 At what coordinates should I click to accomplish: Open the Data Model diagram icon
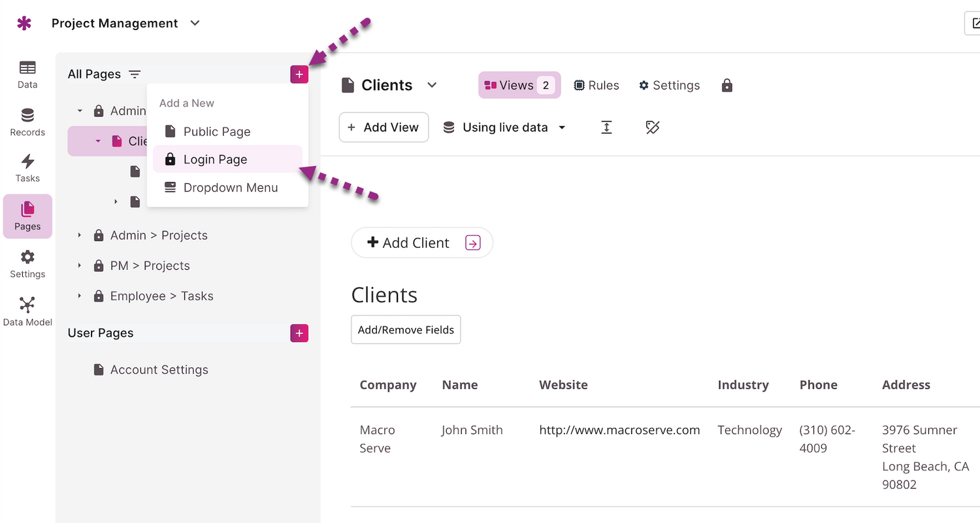27,311
